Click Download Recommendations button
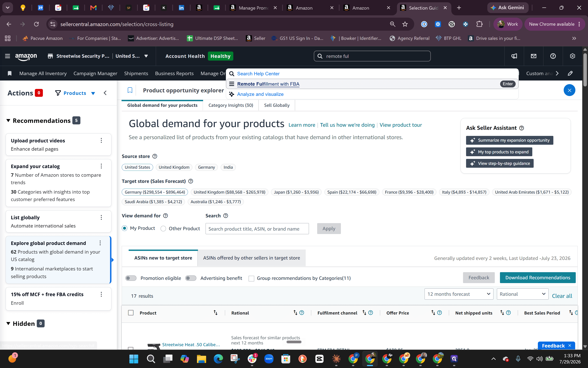The image size is (588, 368). click(538, 278)
